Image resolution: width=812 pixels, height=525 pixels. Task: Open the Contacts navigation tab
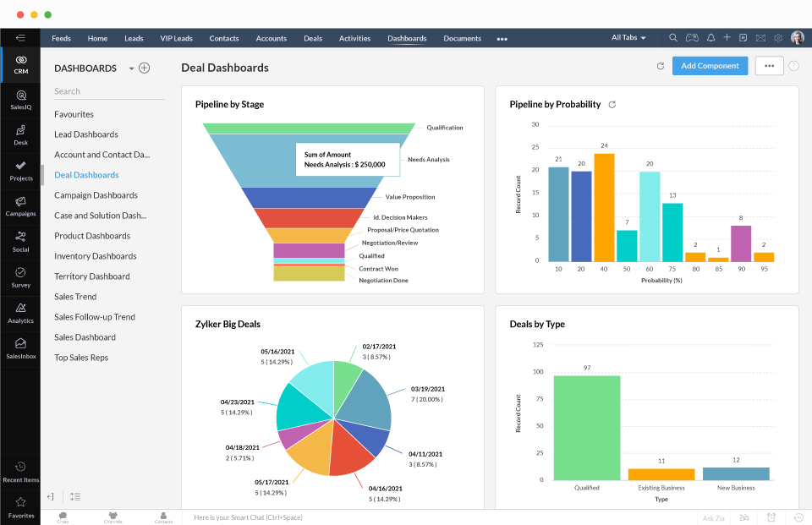223,38
